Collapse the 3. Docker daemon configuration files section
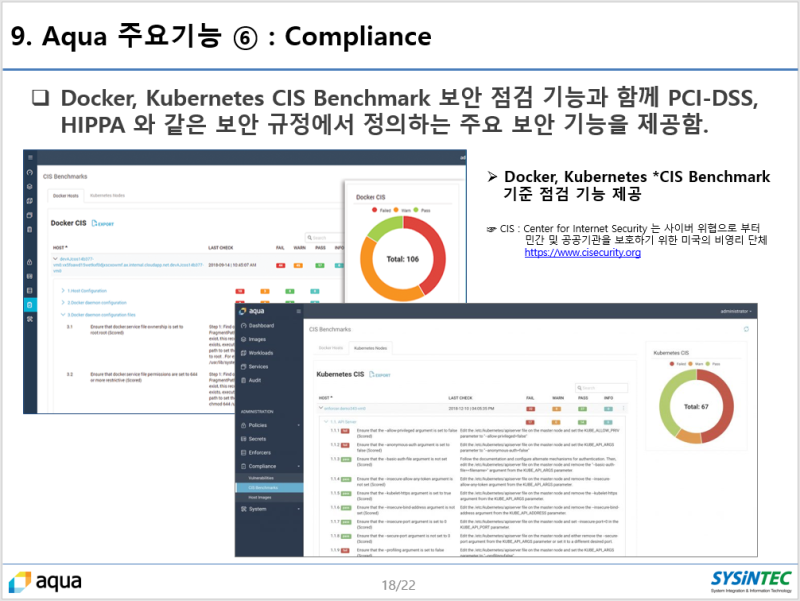Image resolution: width=800 pixels, height=601 pixels. [101, 312]
